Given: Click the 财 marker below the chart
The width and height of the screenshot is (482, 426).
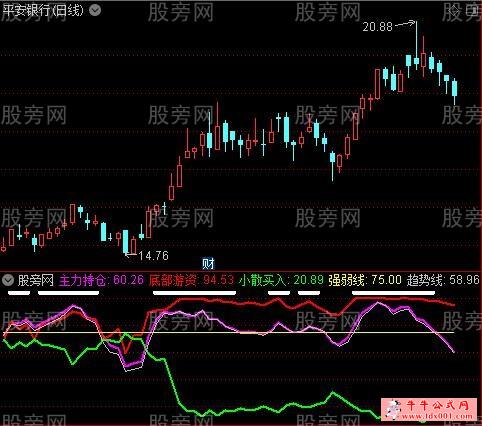Looking at the screenshot, I should (208, 264).
